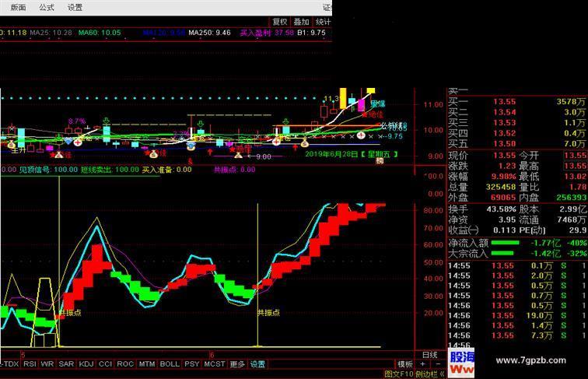This screenshot has height=379, width=588.
Task: Click the 19.0万 trade at 14:56
Action: pyautogui.click(x=539, y=316)
